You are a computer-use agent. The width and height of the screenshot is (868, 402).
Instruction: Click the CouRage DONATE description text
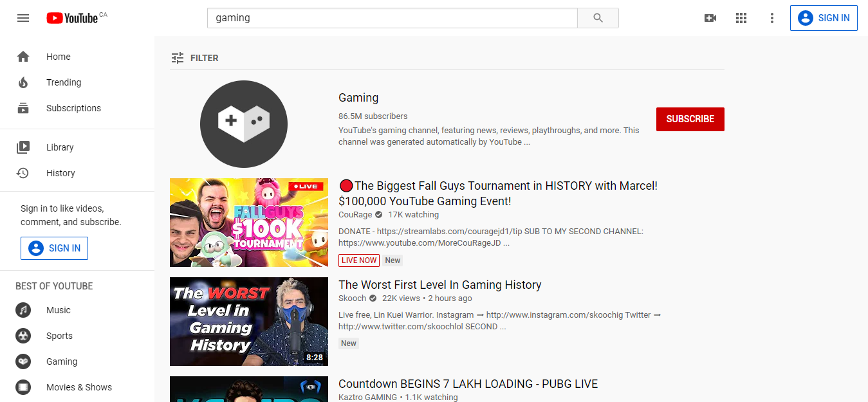491,237
